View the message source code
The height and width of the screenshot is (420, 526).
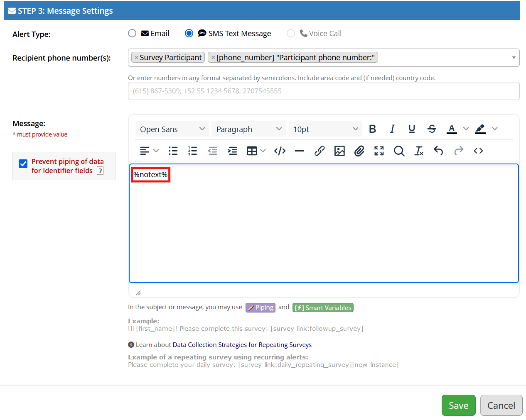[478, 151]
